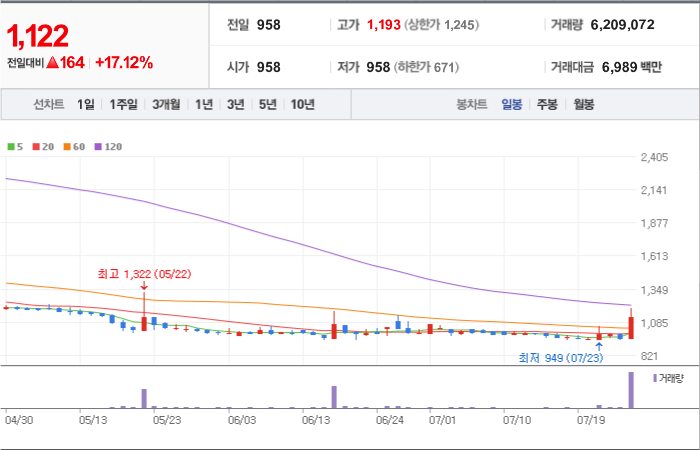700x450 pixels.
Task: Select 주봉 weekly candle chart
Action: [x=547, y=105]
